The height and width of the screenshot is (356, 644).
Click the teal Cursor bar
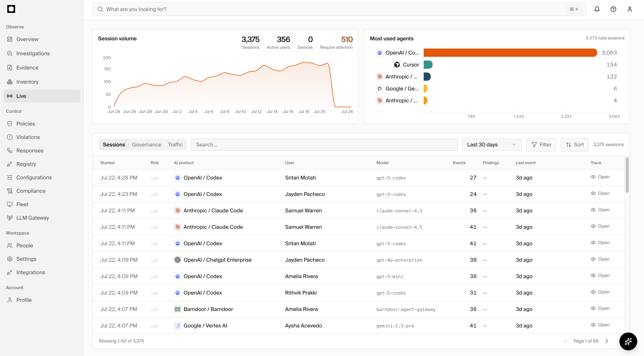tap(428, 65)
